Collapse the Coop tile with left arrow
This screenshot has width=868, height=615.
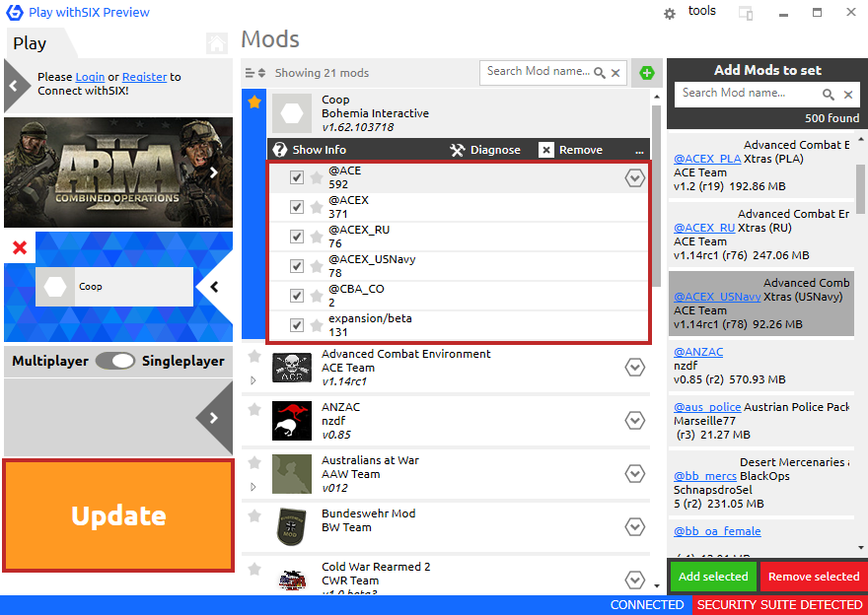click(x=215, y=287)
